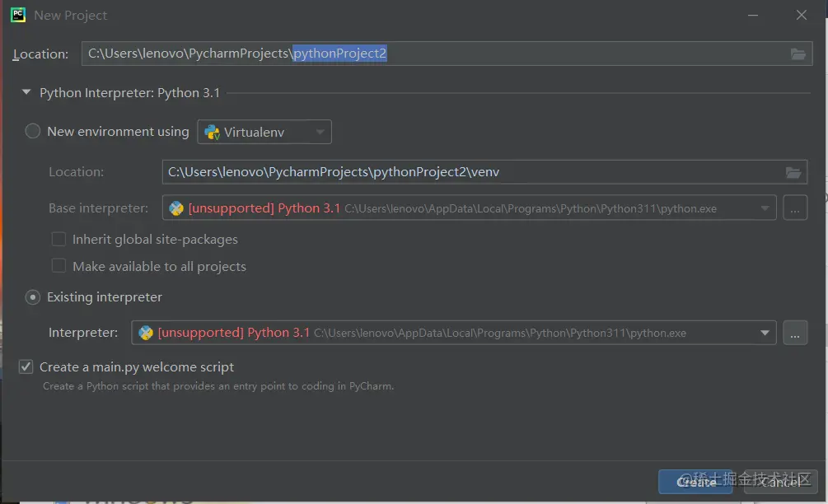Browse folder icon for project Location field
This screenshot has width=828, height=504.
(x=798, y=54)
